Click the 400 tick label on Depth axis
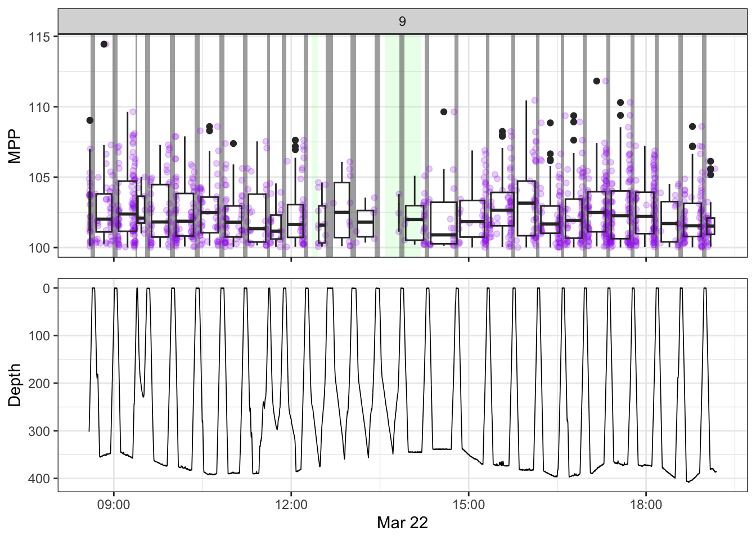This screenshot has height=540, width=756. tap(39, 479)
